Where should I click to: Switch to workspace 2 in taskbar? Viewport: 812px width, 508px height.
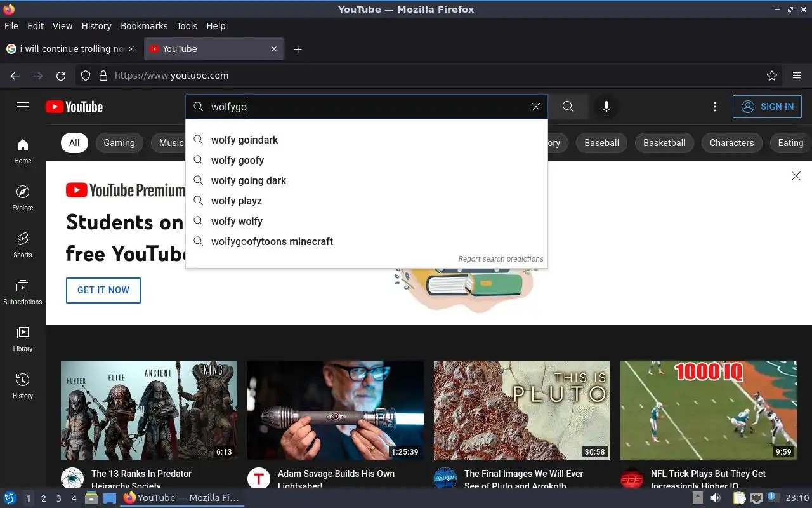coord(43,498)
